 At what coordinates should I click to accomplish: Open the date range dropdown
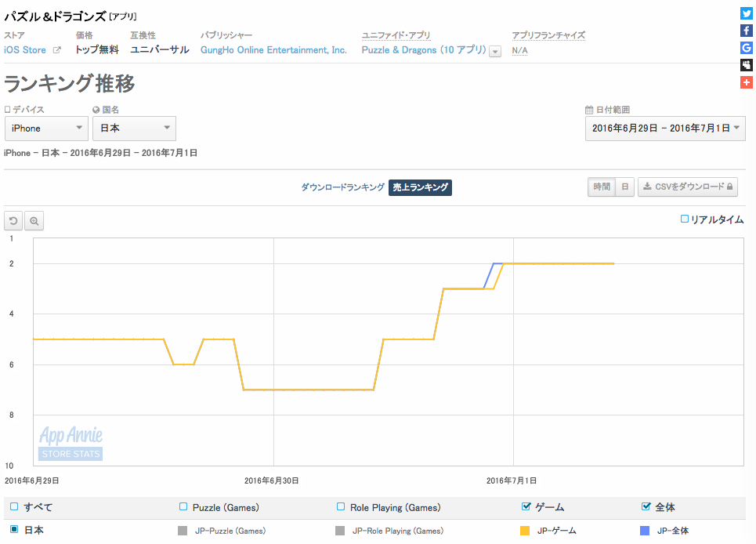665,129
